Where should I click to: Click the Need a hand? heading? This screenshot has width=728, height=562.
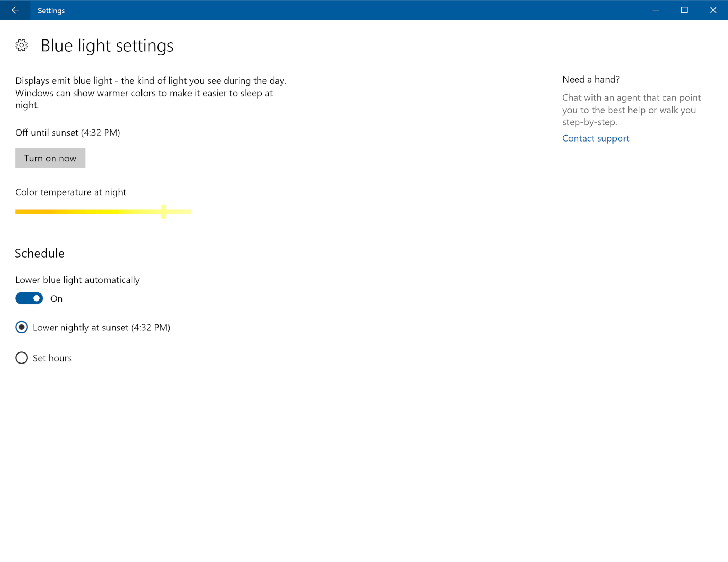(591, 79)
